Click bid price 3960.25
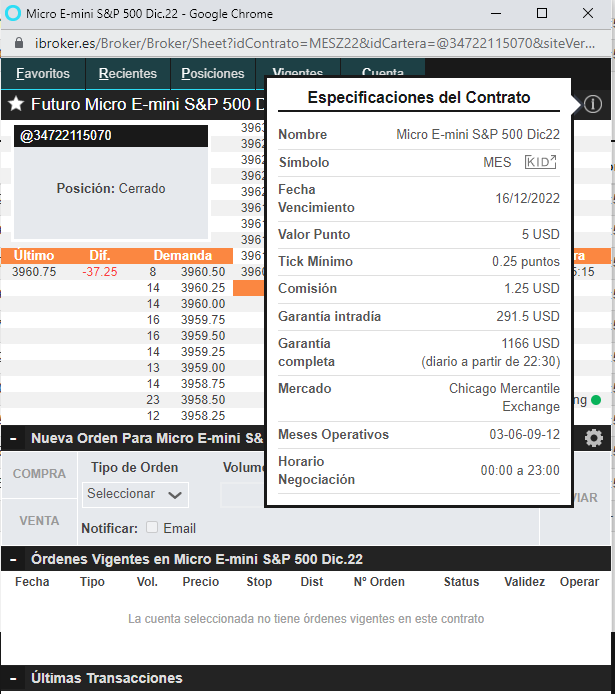615x694 pixels. pos(203,288)
